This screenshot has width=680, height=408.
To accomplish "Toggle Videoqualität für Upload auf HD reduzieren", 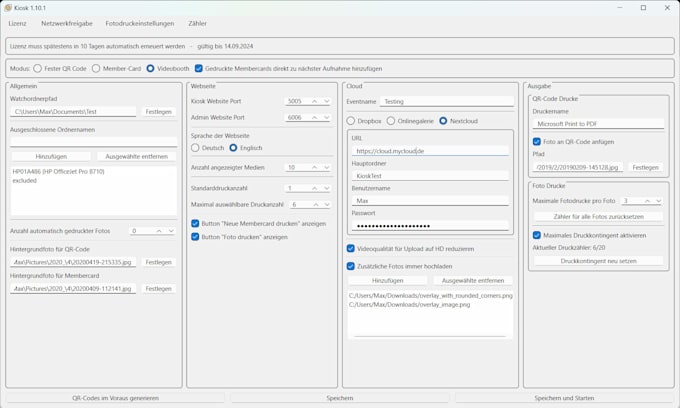I will pos(351,249).
